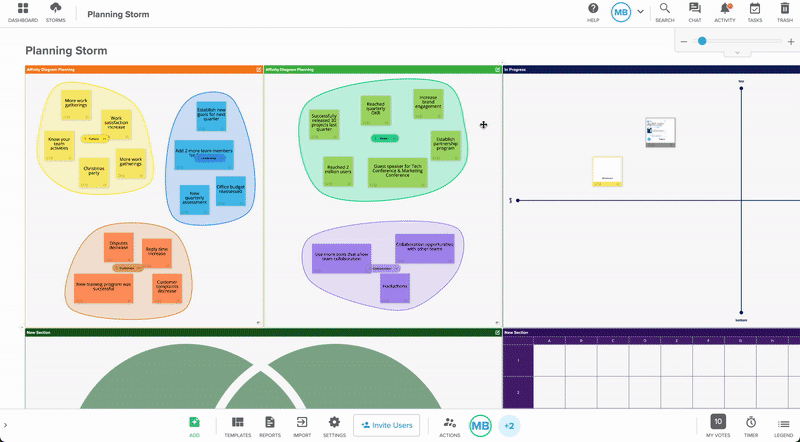Select the Work satisfaction increase note
This screenshot has width=800, height=442.
point(116,124)
